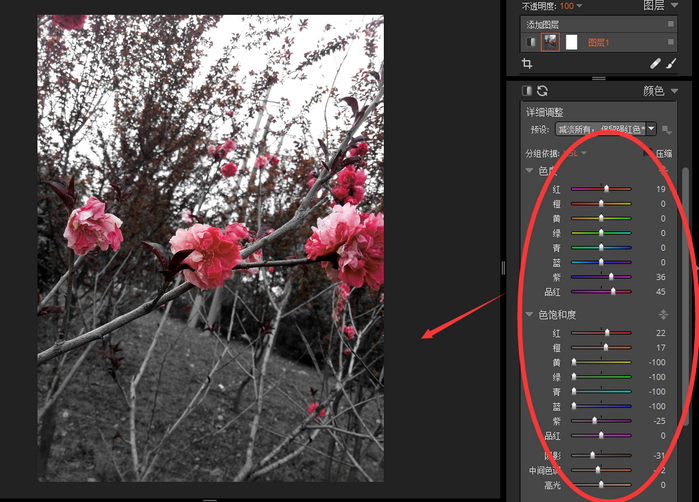Select the crop tool icon

tap(528, 63)
